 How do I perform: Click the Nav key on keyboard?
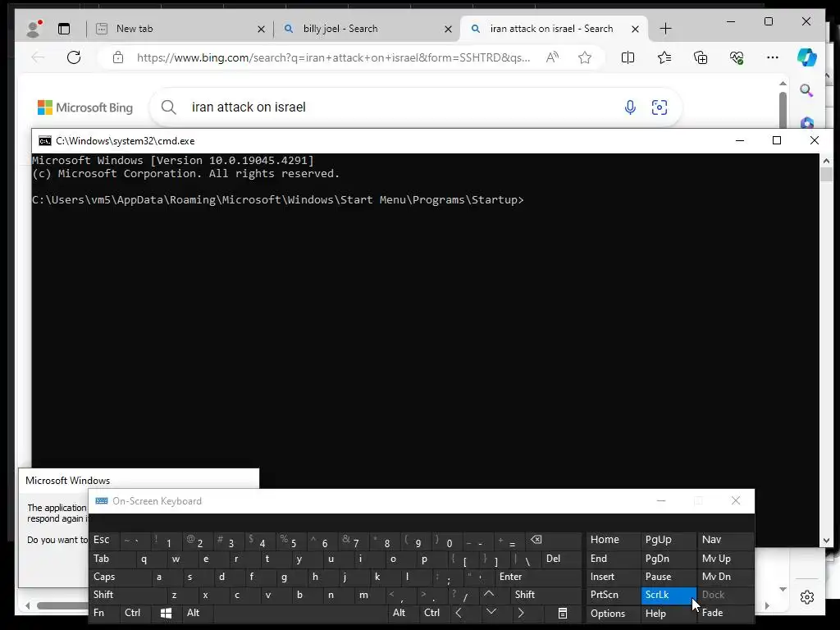pyautogui.click(x=725, y=540)
